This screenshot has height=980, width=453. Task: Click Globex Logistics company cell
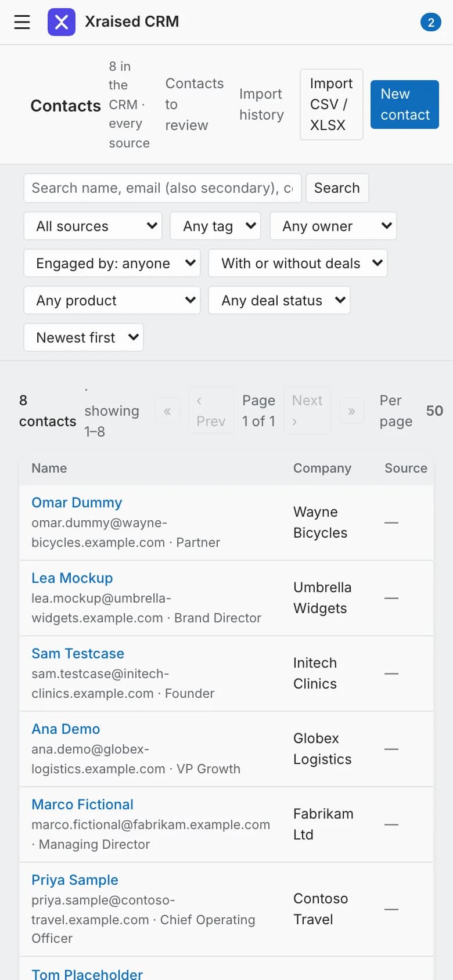tap(322, 749)
